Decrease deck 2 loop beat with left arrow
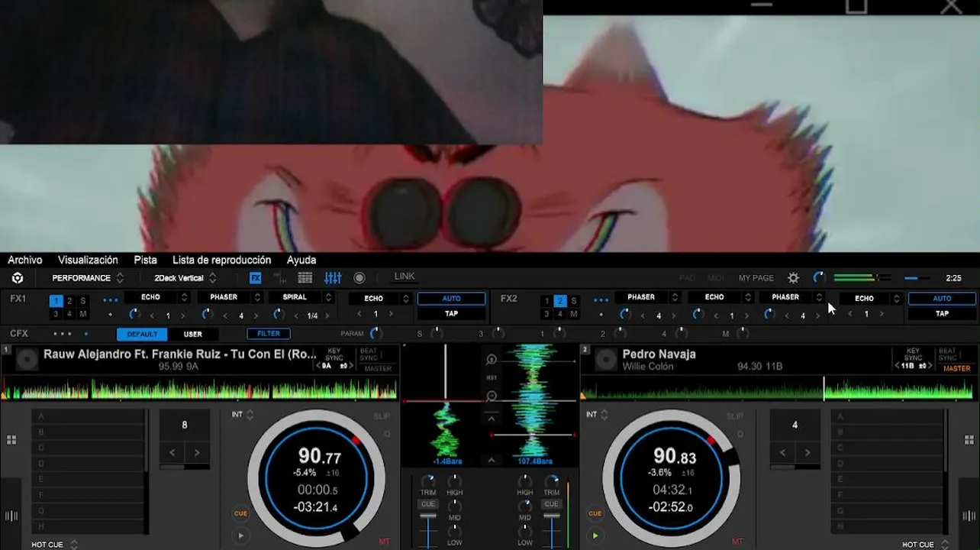Image resolution: width=980 pixels, height=550 pixels. pos(782,452)
